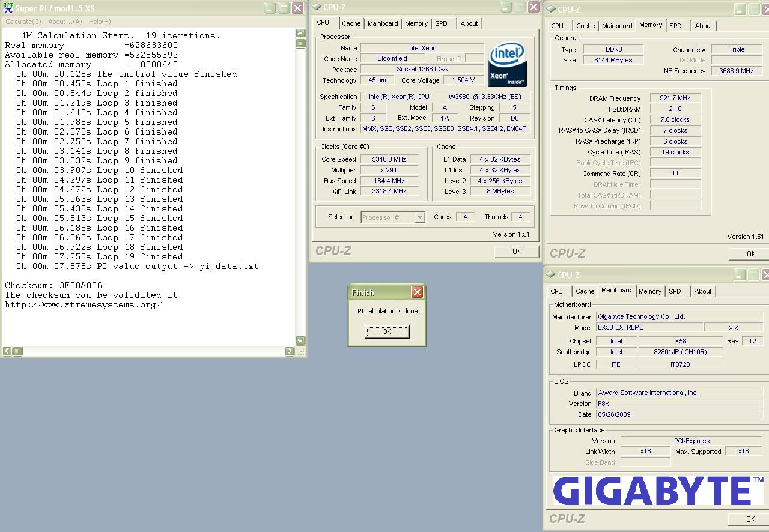Viewport: 769px width, 532px height.
Task: Select the Cache tab in the middle CPU-Z window
Action: [x=351, y=23]
